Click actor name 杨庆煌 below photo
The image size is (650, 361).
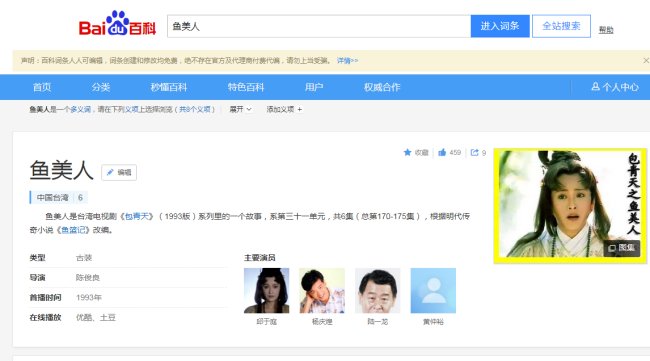[x=322, y=322]
